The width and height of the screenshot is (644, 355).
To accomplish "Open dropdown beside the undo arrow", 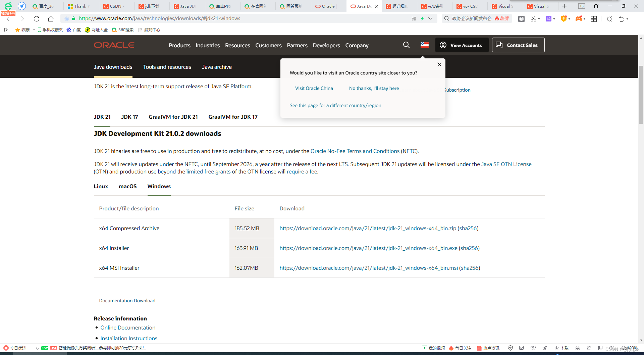I will click(x=627, y=19).
